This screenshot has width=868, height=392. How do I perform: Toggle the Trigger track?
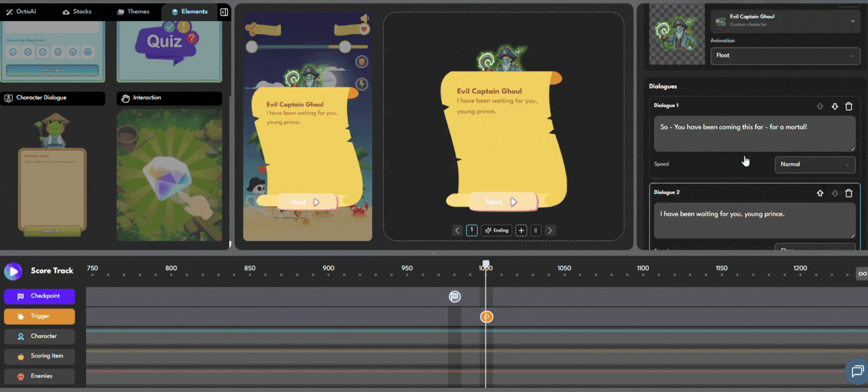click(39, 316)
